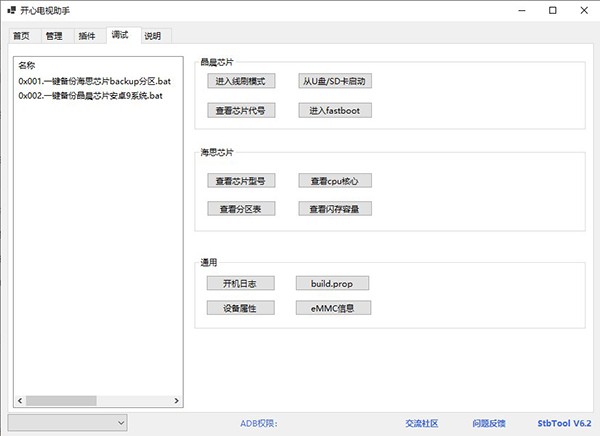Click the app icon in title bar
This screenshot has height=436, width=600.
[x=11, y=10]
